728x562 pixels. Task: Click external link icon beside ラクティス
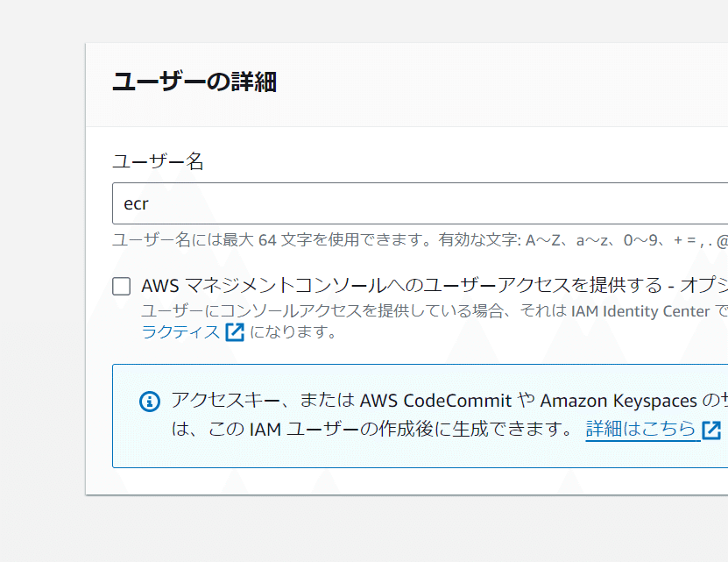point(235,331)
